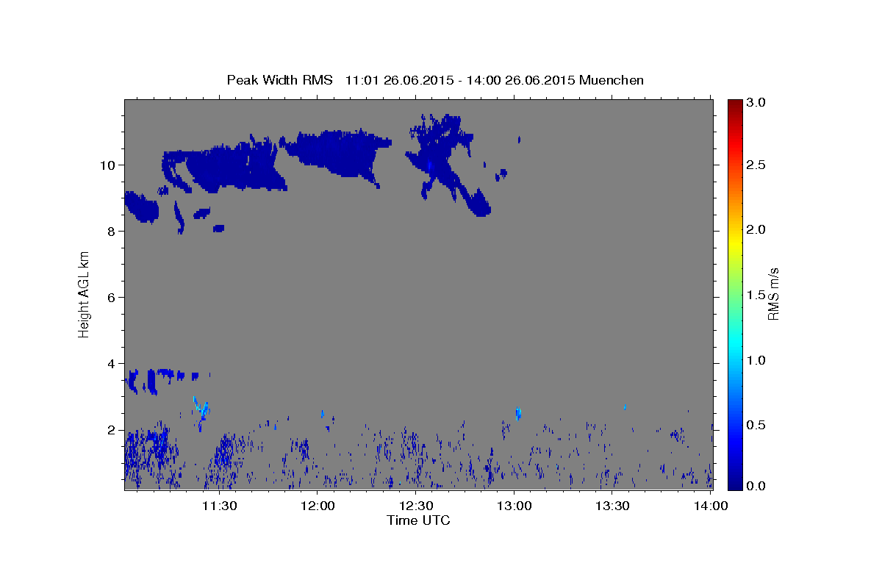
Task: Click the colorbar value 1.5
Action: tap(756, 295)
